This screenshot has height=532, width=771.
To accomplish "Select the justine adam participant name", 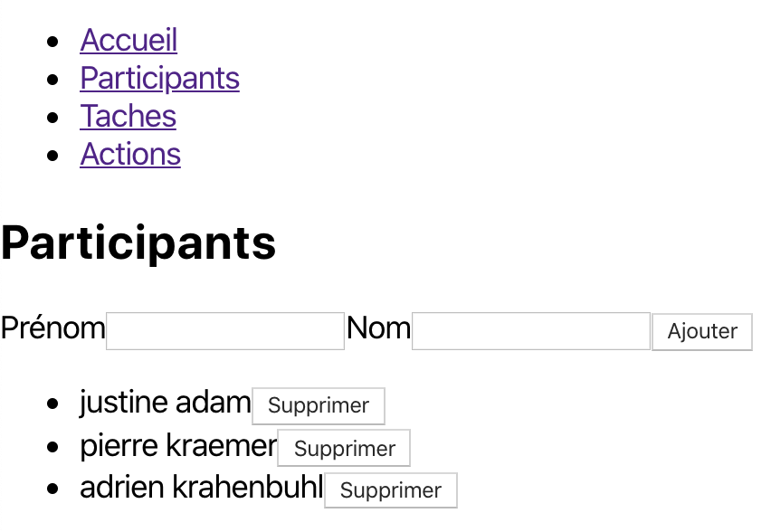I will coord(165,403).
